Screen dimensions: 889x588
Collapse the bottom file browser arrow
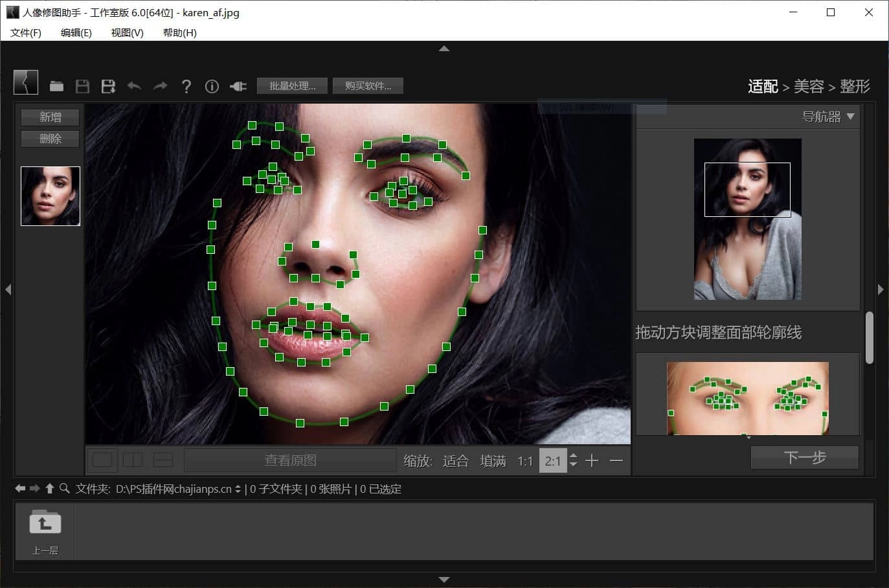coord(444,580)
